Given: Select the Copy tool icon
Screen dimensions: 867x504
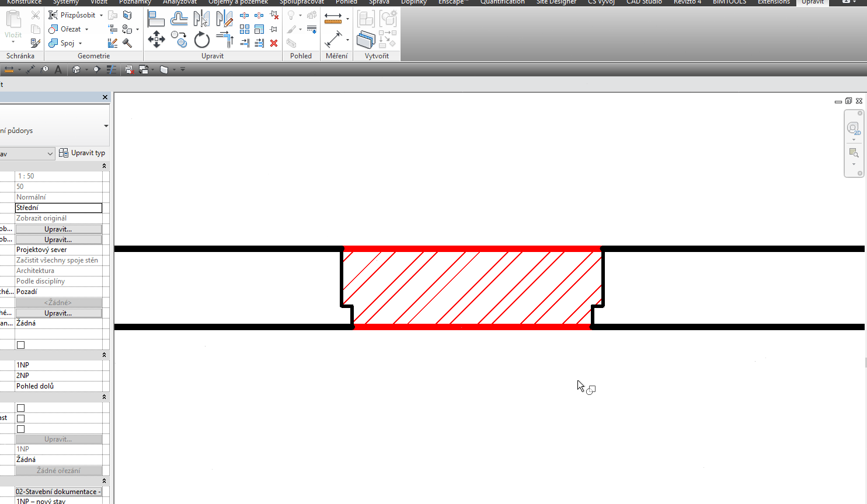Looking at the screenshot, I should click(x=179, y=40).
